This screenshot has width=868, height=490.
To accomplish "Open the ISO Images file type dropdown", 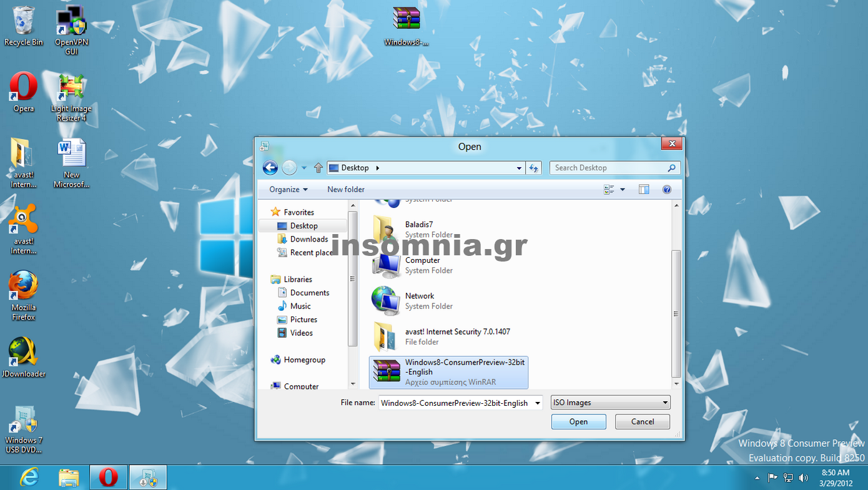I will [x=611, y=403].
